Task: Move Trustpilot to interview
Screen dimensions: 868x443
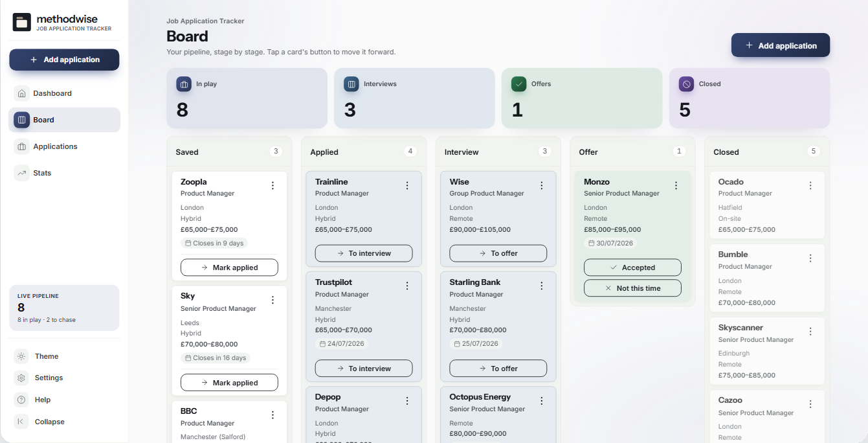Action: click(x=364, y=369)
